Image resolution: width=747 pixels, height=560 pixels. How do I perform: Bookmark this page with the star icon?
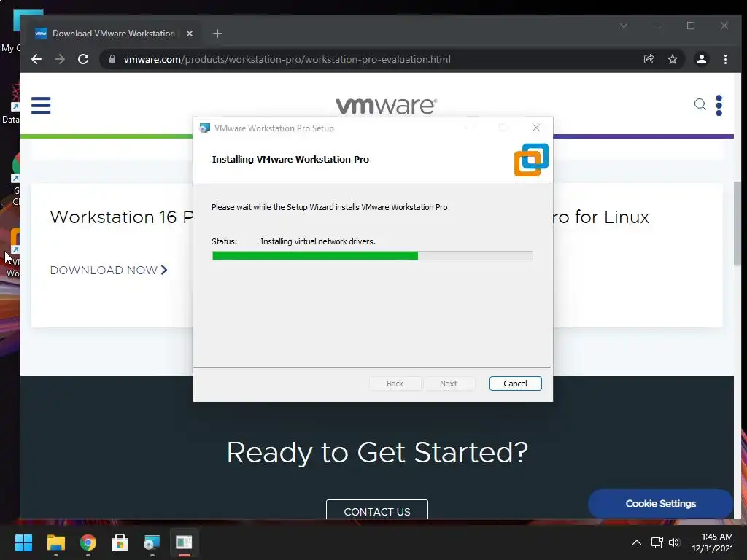672,59
